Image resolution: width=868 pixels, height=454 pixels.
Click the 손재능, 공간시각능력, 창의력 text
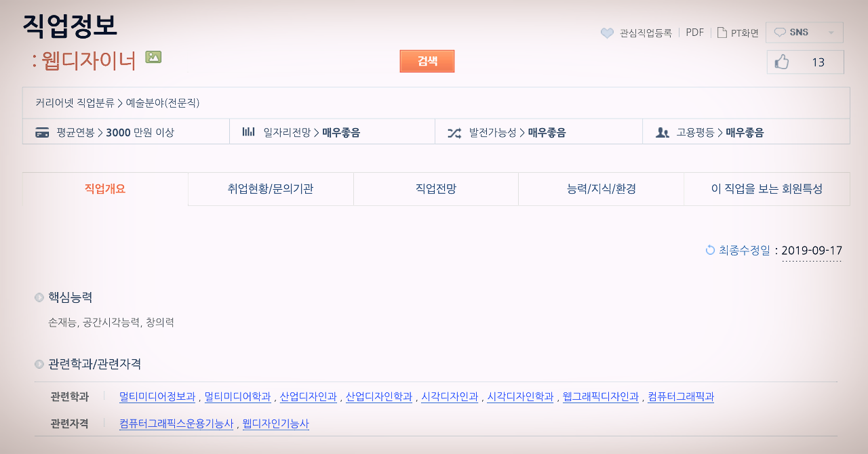point(111,323)
